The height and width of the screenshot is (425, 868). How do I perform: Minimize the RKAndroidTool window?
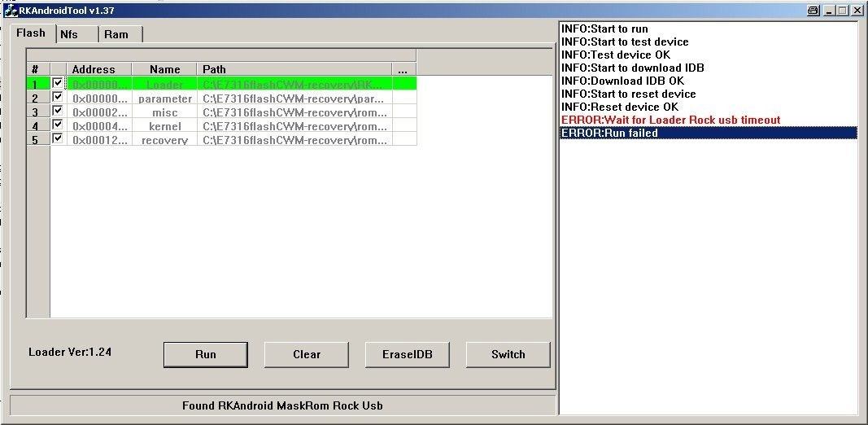(x=829, y=10)
